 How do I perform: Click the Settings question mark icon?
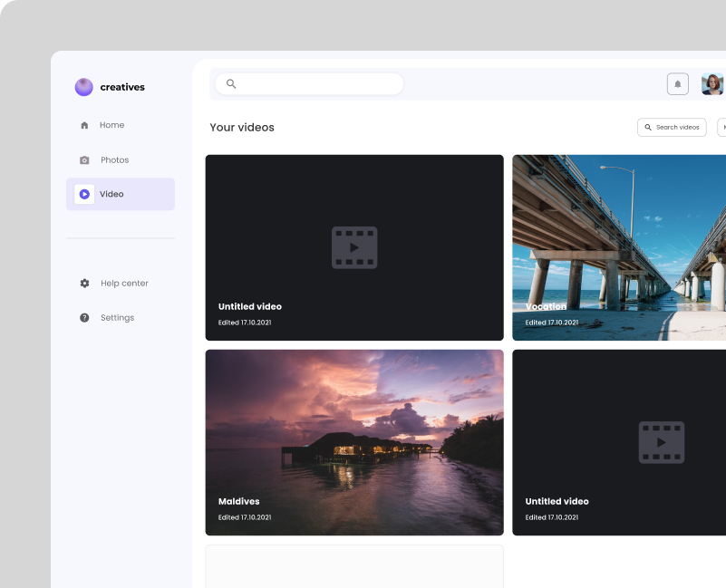tap(84, 318)
